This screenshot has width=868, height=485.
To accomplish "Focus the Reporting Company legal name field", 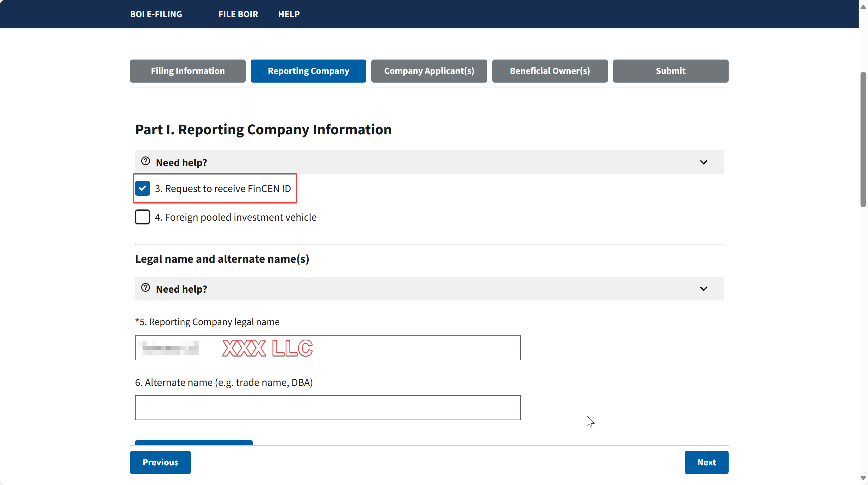I will pyautogui.click(x=328, y=348).
